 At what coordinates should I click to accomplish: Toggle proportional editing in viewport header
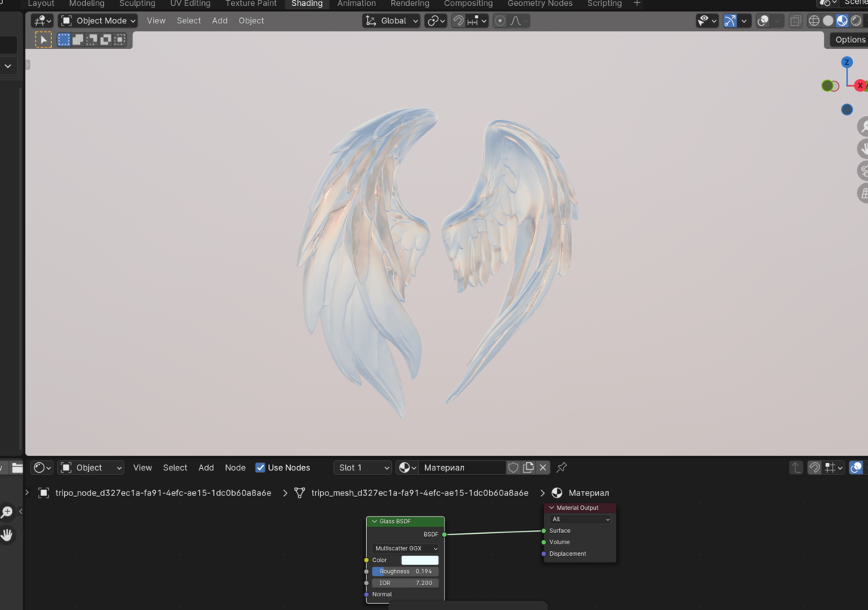pos(500,21)
